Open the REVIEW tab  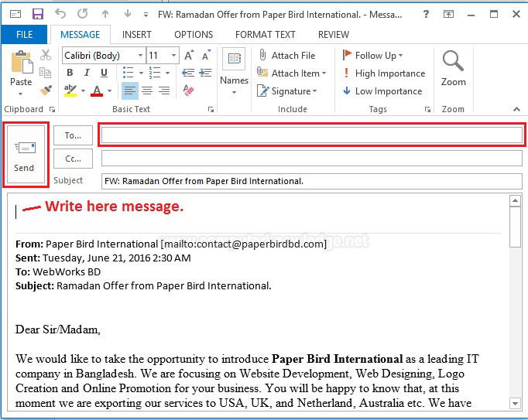coord(334,35)
